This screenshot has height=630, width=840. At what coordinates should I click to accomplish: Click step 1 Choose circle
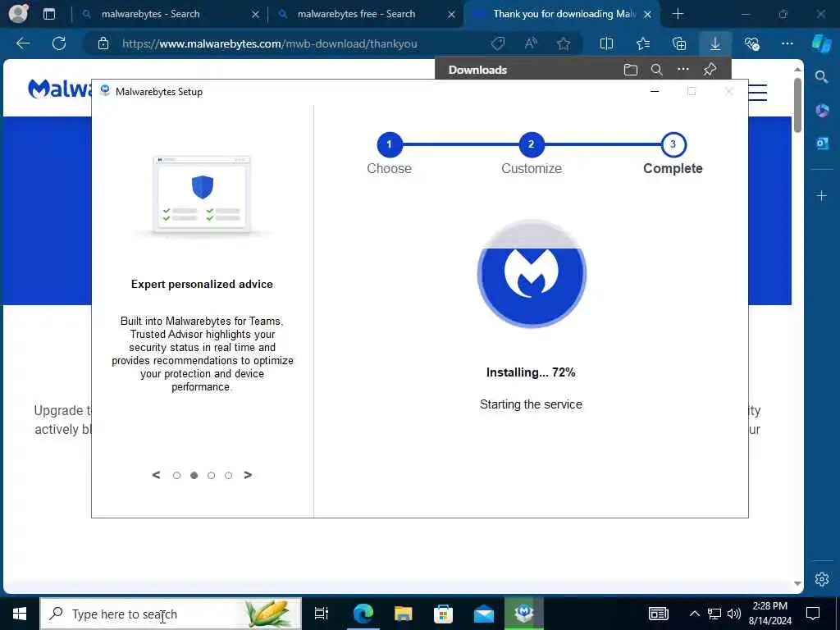tap(390, 144)
